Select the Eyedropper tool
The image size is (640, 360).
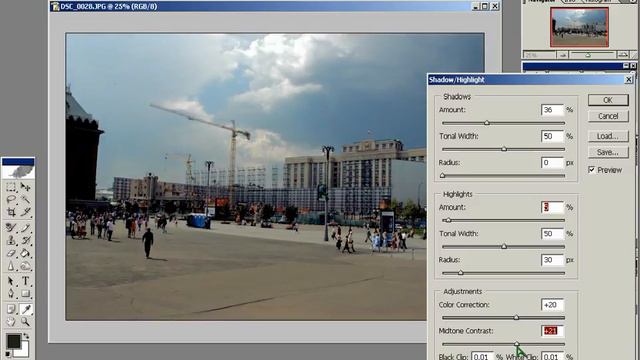25,309
